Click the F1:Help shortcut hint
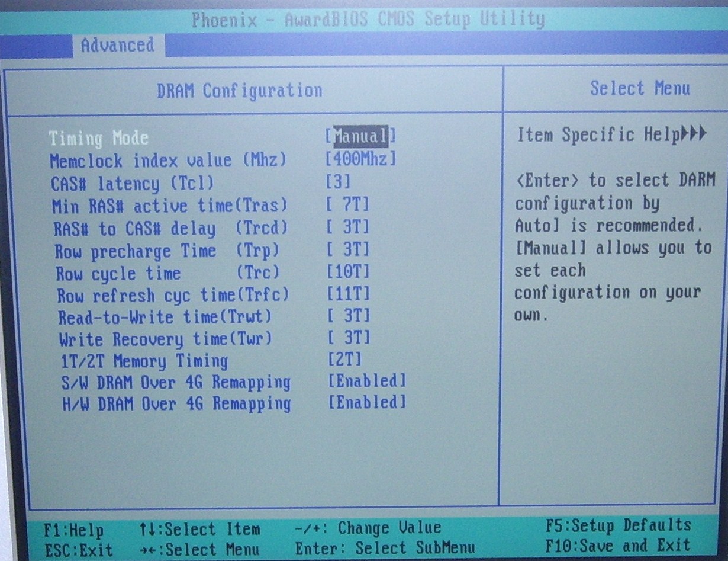 (x=73, y=530)
